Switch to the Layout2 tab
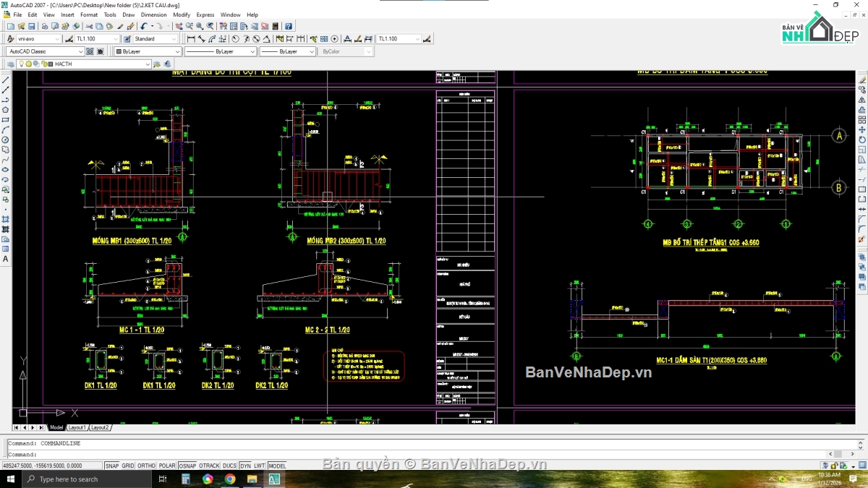This screenshot has height=488, width=868. click(x=100, y=427)
